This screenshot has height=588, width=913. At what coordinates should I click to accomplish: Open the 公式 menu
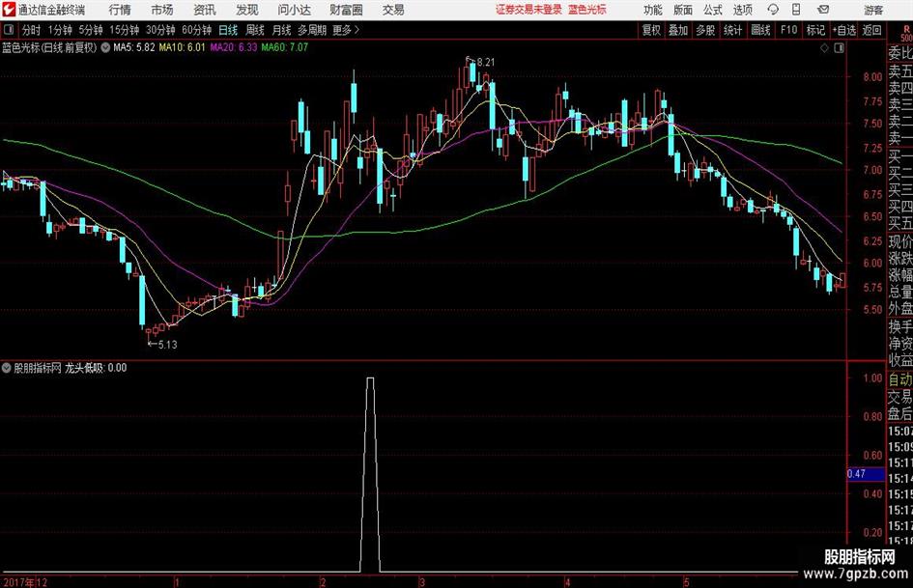pos(713,10)
